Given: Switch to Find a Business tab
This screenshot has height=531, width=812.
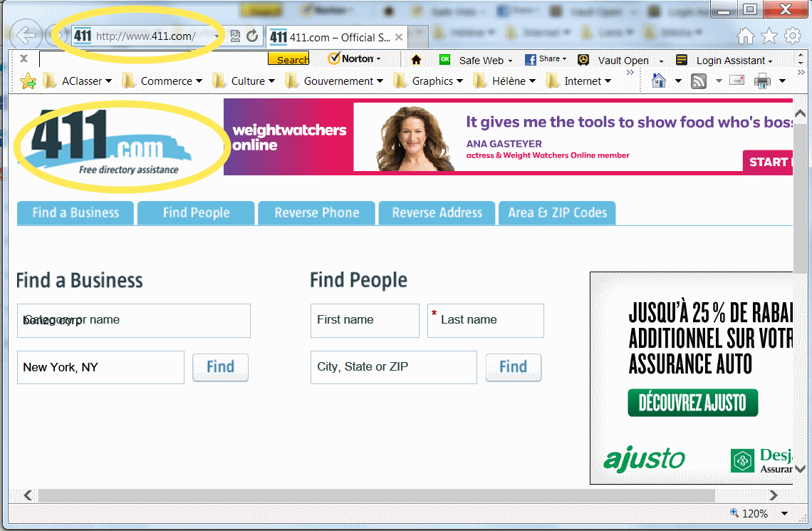Looking at the screenshot, I should (76, 213).
